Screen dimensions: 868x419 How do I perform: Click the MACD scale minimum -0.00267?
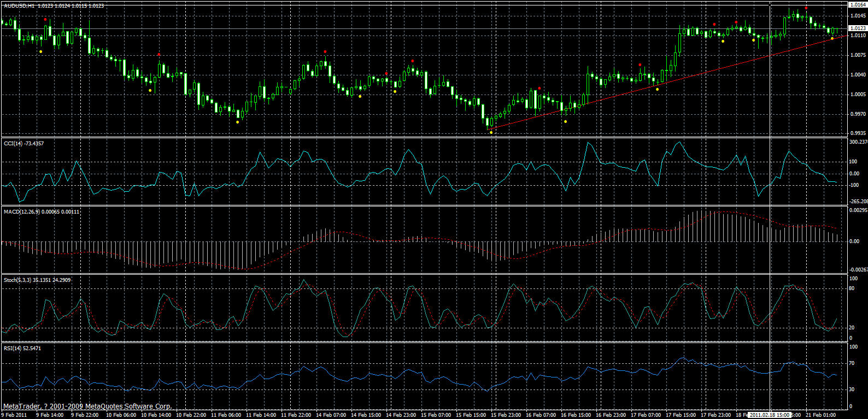[x=858, y=269]
